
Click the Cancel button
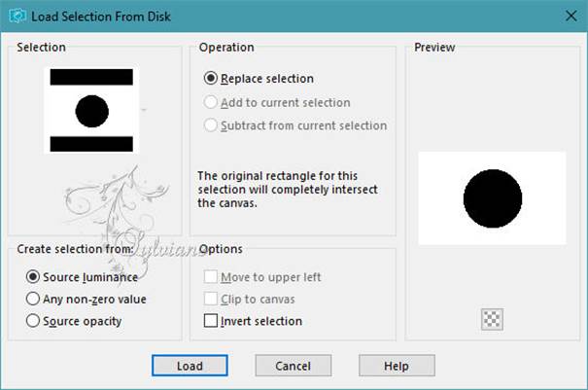tap(294, 366)
